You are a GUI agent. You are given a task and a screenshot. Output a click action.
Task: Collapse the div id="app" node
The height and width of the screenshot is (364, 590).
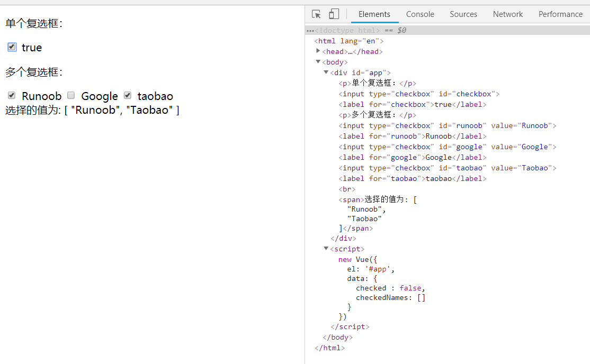click(x=326, y=72)
